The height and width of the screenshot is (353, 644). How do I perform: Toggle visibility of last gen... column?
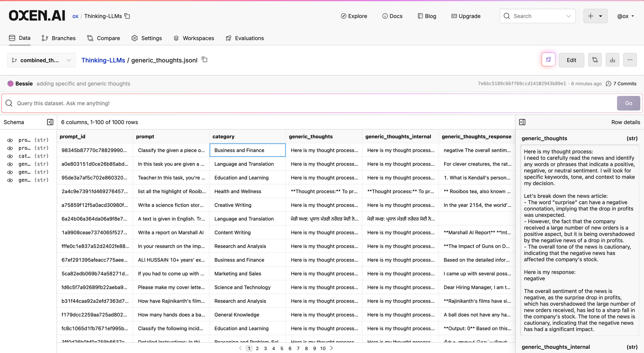(10, 180)
